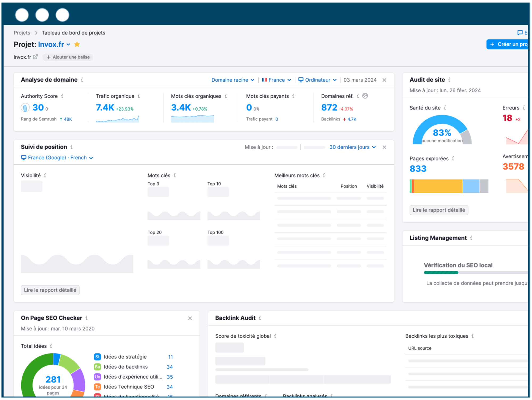
Task: Click the Idées de stratégie count 11
Action: [x=171, y=357]
